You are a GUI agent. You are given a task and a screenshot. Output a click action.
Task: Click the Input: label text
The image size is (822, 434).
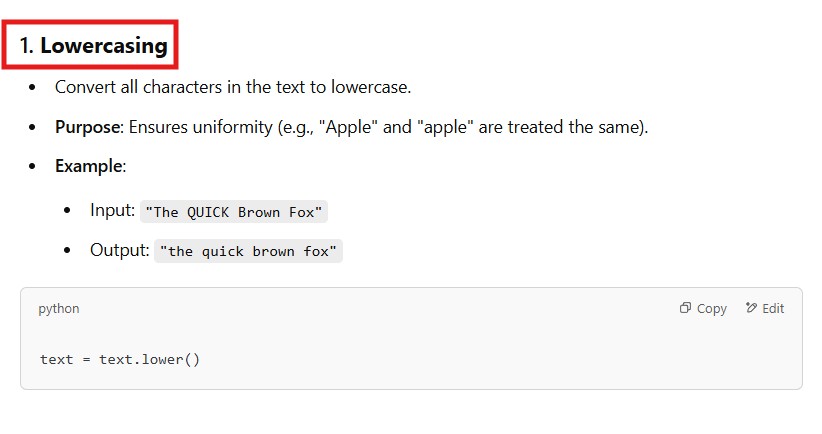[x=112, y=211]
